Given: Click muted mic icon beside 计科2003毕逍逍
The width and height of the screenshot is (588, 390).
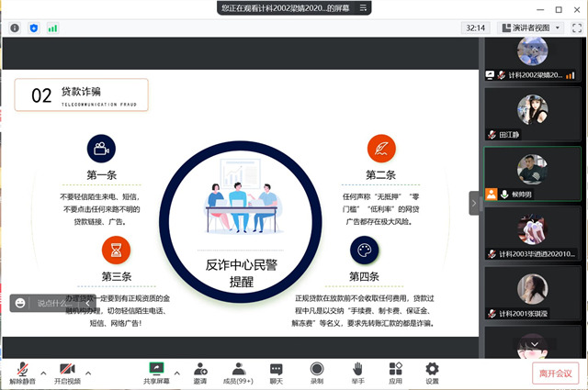Looking at the screenshot, I should click(492, 254).
